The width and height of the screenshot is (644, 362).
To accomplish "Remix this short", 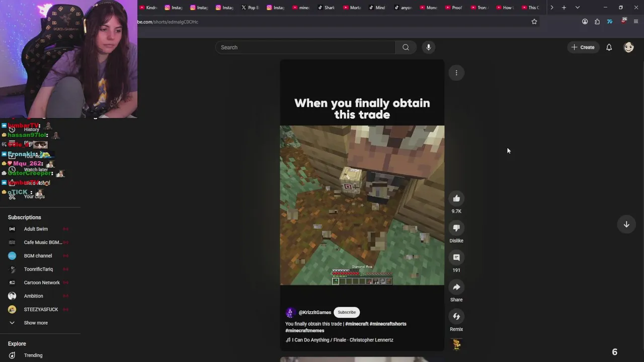I will (x=456, y=316).
